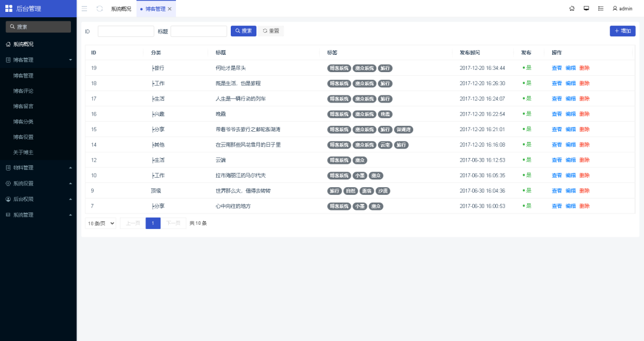Click the 云南 tag in row 14
This screenshot has width=644, height=341.
[x=385, y=145]
